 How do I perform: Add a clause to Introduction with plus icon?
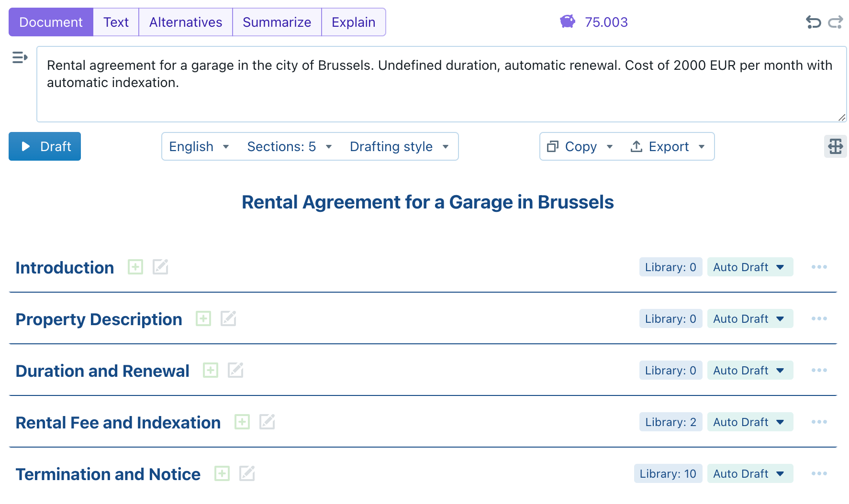coord(135,267)
